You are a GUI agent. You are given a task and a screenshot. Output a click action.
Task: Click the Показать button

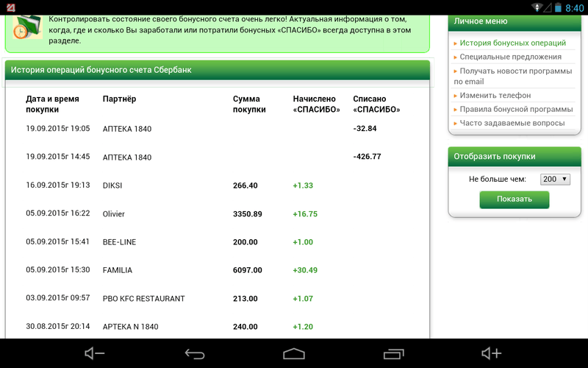[514, 199]
